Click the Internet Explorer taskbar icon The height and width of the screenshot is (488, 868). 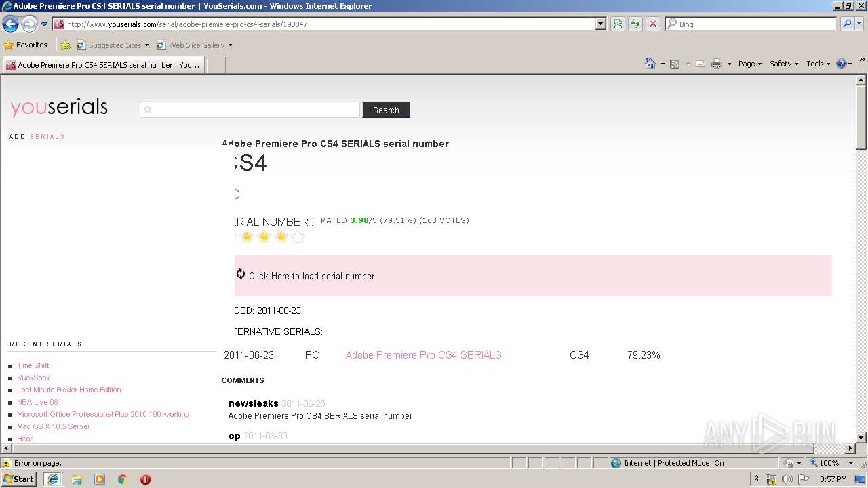[53, 479]
